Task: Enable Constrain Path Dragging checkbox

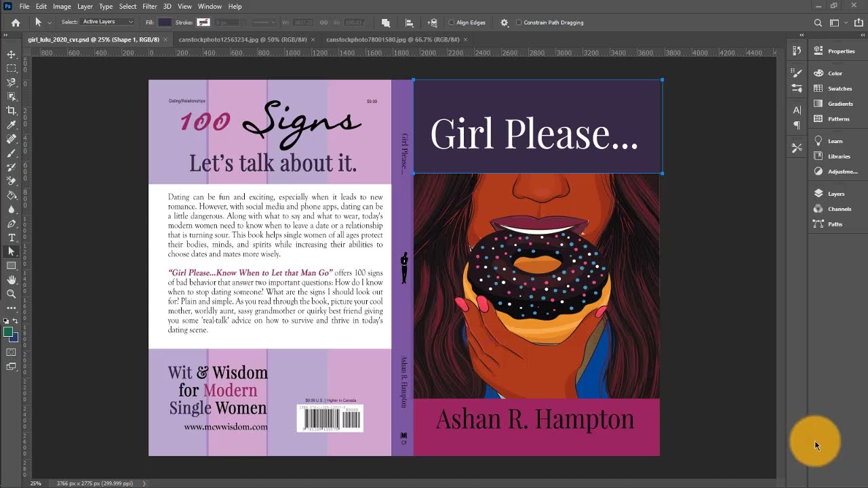Action: 519,22
